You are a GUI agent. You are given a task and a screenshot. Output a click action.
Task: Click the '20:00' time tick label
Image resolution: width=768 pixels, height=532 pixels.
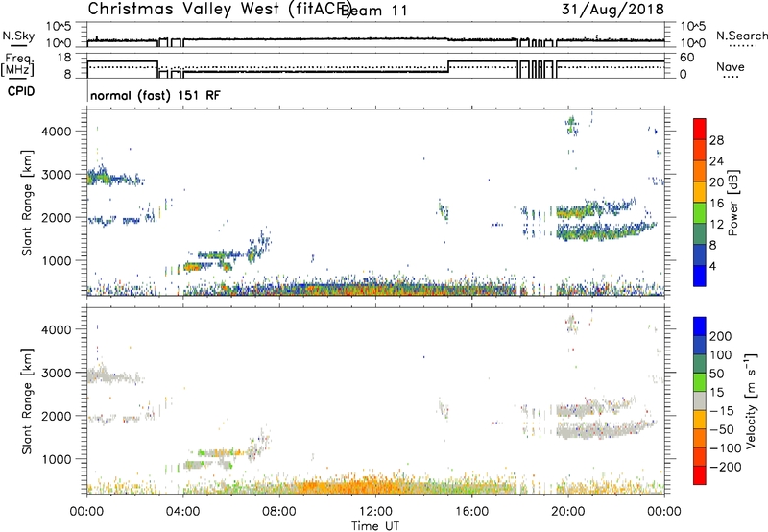tap(567, 512)
